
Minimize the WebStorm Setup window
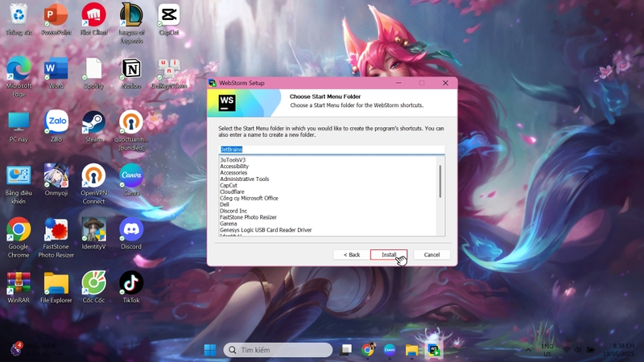[x=398, y=83]
